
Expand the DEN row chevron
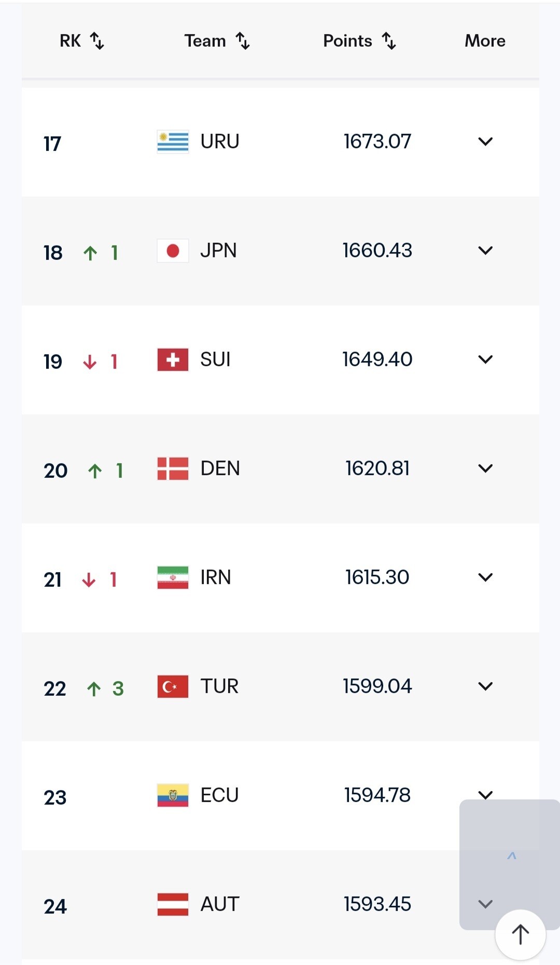tap(485, 468)
